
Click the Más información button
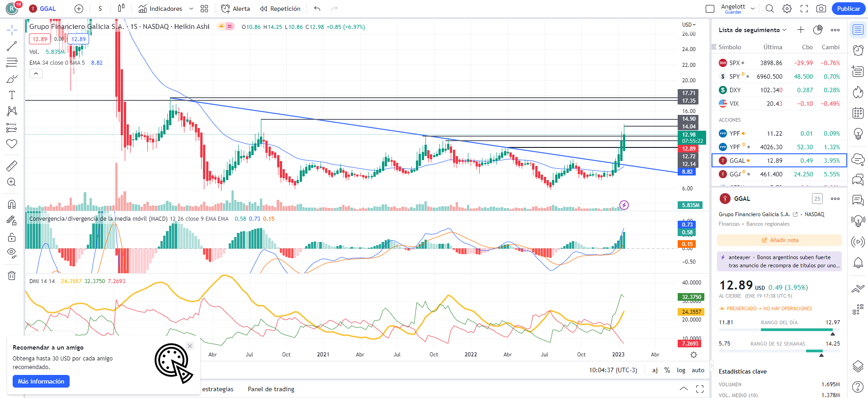point(41,381)
